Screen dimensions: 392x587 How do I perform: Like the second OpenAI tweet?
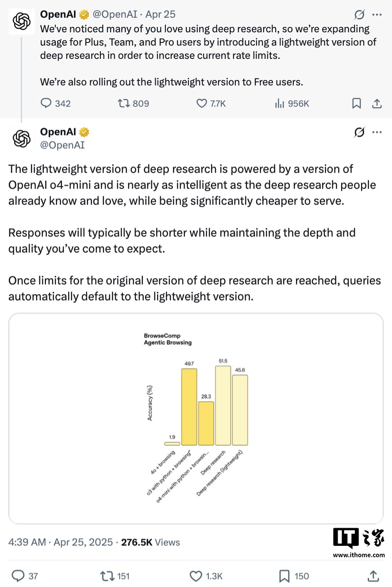click(196, 576)
